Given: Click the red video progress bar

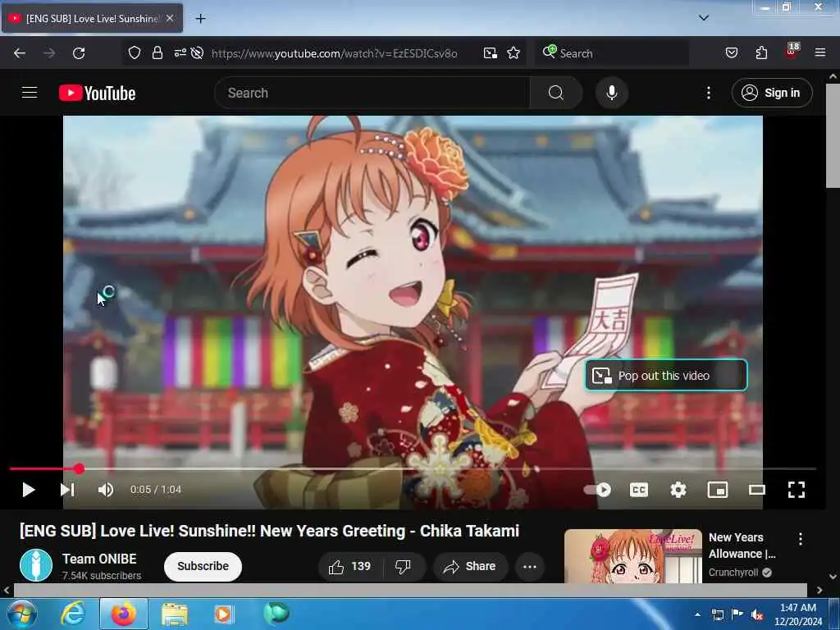Looking at the screenshot, I should (413, 468).
